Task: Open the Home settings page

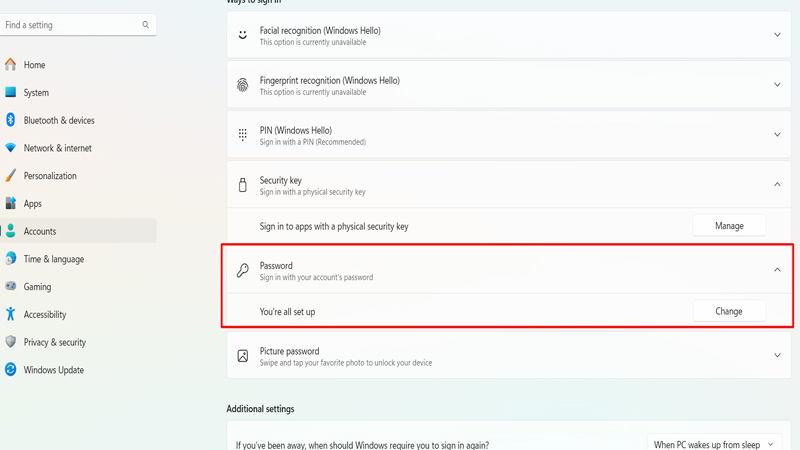Action: pos(34,65)
